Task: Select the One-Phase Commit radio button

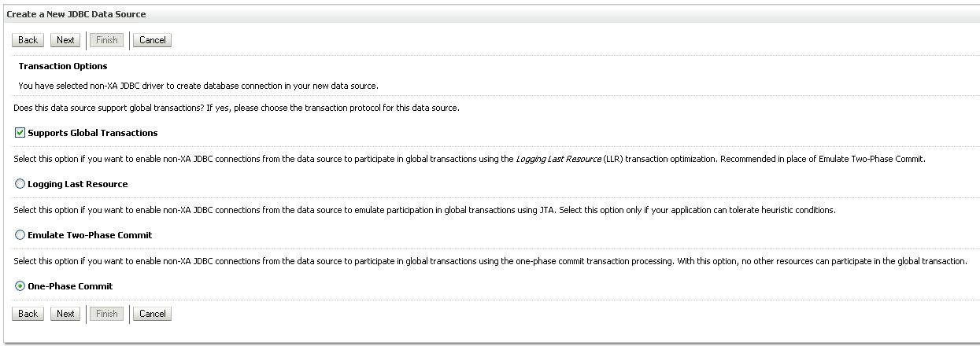Action: (20, 286)
